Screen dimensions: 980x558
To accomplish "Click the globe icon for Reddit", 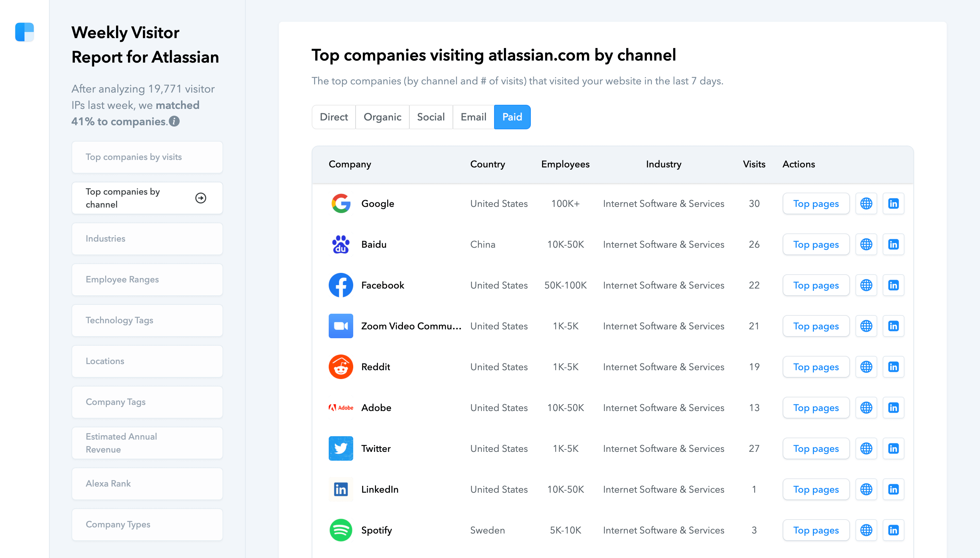I will [866, 367].
